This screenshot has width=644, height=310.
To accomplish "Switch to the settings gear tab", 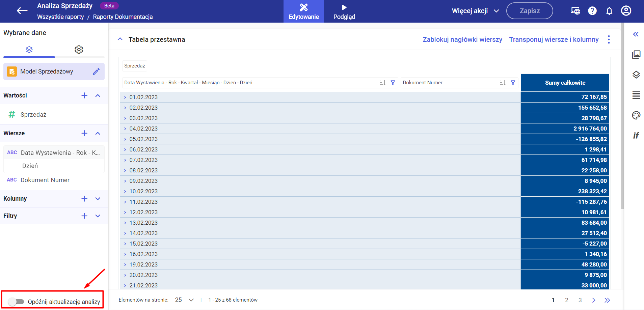I will pyautogui.click(x=79, y=50).
